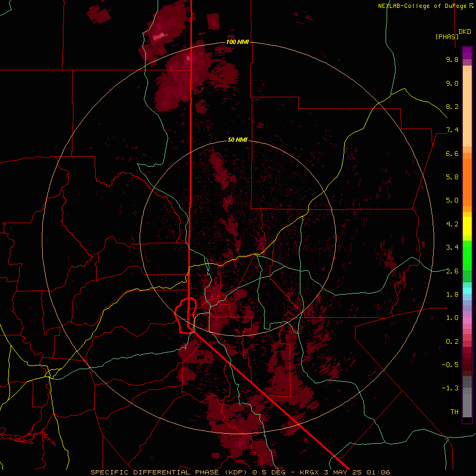Click the 100 NMI range ring label
The image size is (476, 476).
237,42
